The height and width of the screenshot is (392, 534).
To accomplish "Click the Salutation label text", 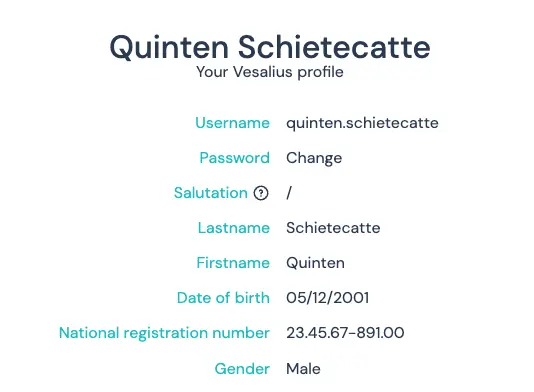I will click(x=211, y=193).
